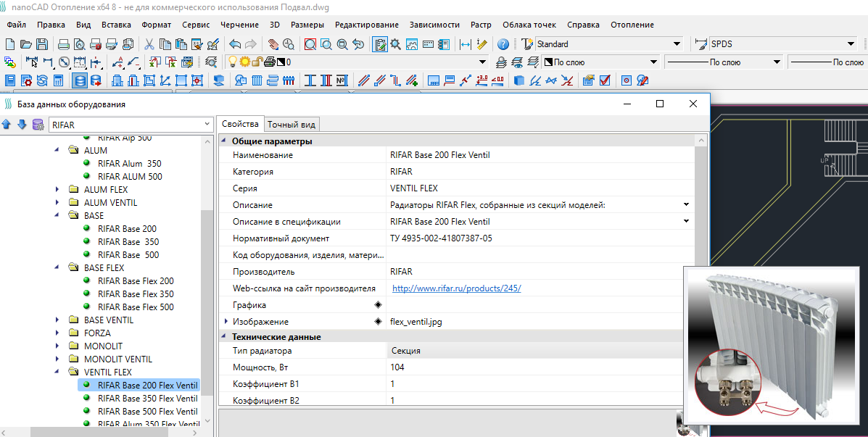Open the rifar.ru products web link
Viewport: 868px width, 437px height.
pyautogui.click(x=456, y=288)
